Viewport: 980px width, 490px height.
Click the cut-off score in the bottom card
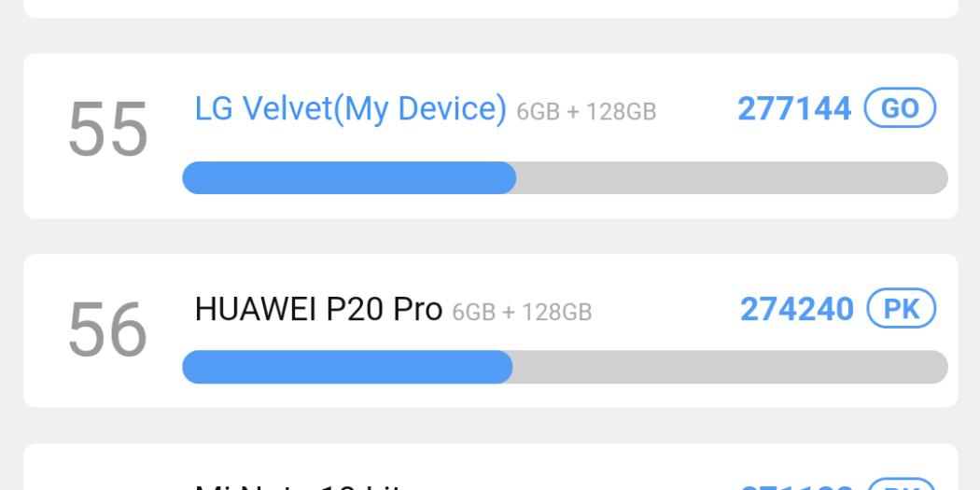click(x=796, y=485)
